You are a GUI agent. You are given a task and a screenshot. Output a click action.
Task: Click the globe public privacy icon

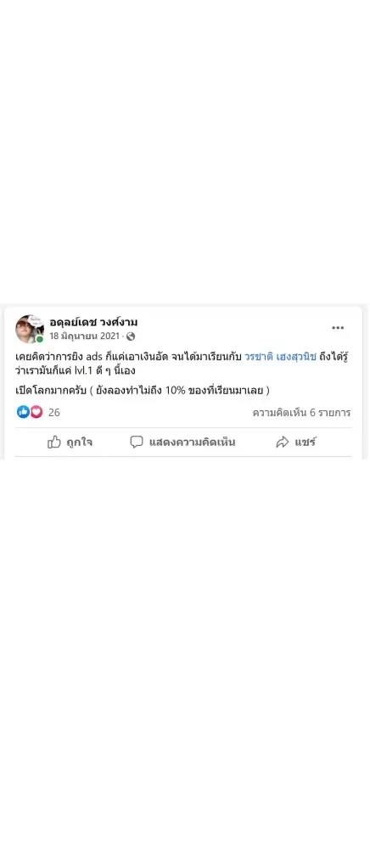(x=131, y=336)
